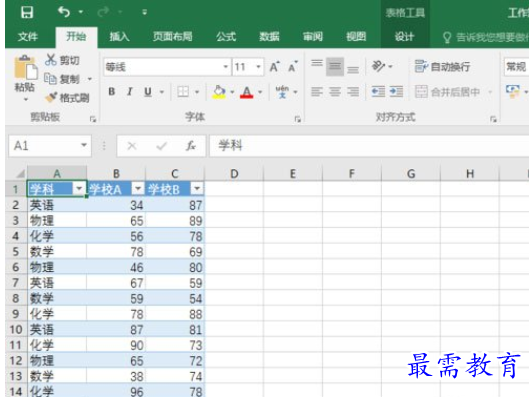Viewport: 529px width, 397px height.
Task: Click the Undo arrow icon
Action: pyautogui.click(x=63, y=12)
